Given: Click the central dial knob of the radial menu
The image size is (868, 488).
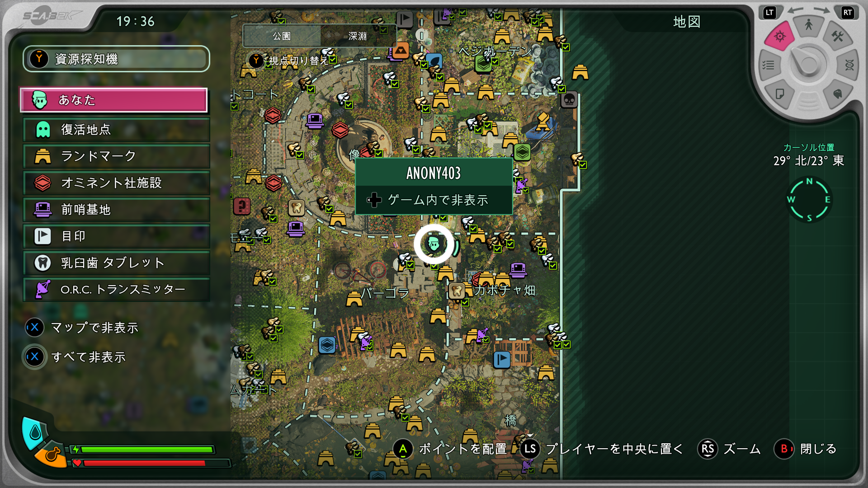Looking at the screenshot, I should point(808,65).
